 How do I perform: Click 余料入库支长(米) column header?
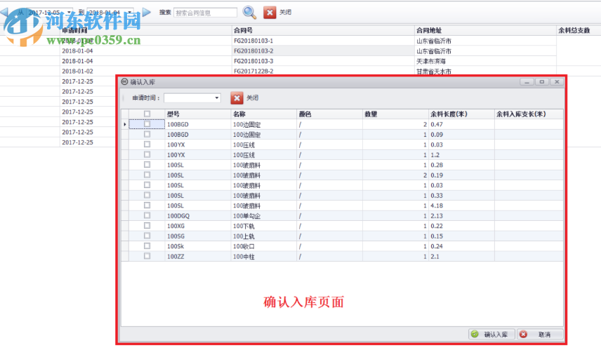coord(529,114)
